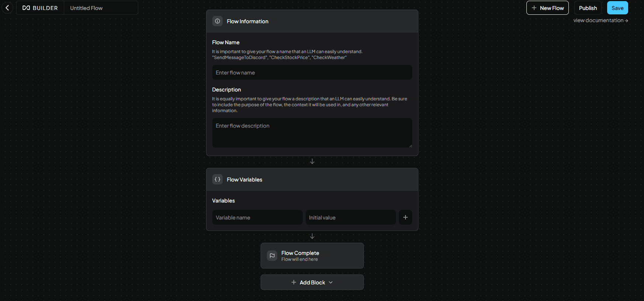
Task: Add a variable with the plus icon
Action: [x=405, y=217]
